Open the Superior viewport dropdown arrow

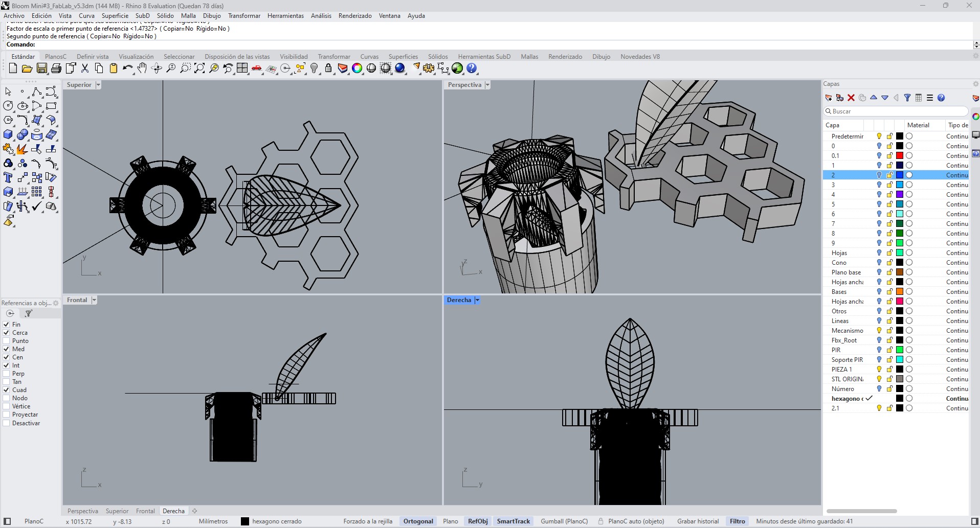coord(98,85)
